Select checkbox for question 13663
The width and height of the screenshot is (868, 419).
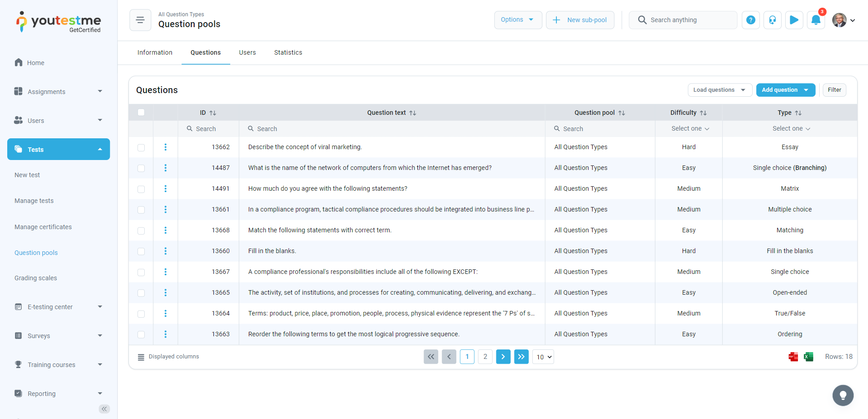tap(141, 334)
